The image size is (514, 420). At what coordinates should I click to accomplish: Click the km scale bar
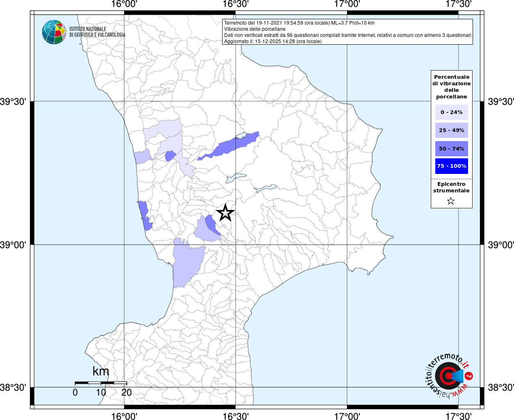(101, 383)
